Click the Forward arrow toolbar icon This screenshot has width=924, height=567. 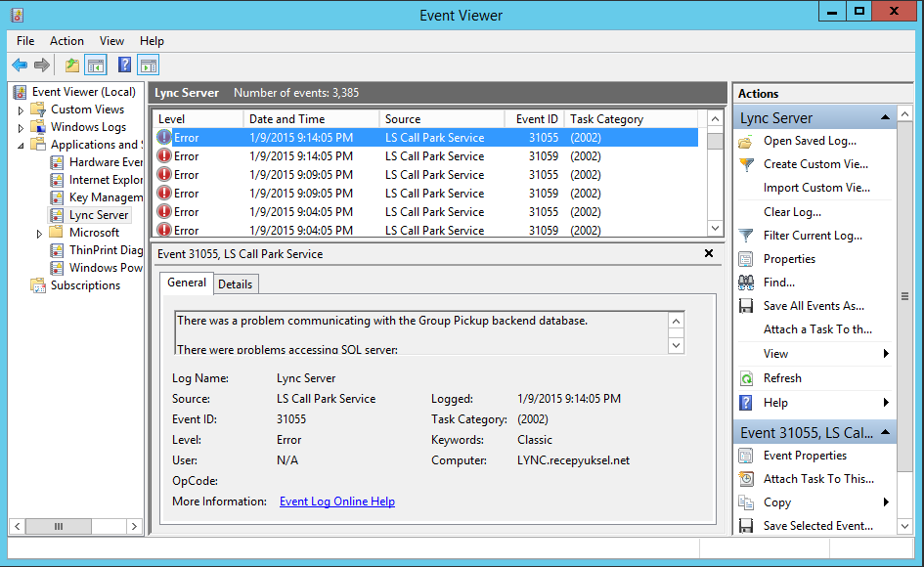[x=42, y=65]
